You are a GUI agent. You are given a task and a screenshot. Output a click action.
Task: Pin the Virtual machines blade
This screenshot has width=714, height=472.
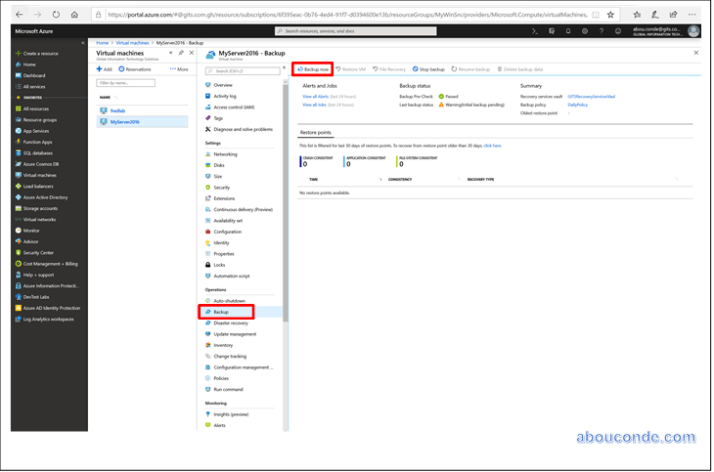(x=180, y=52)
